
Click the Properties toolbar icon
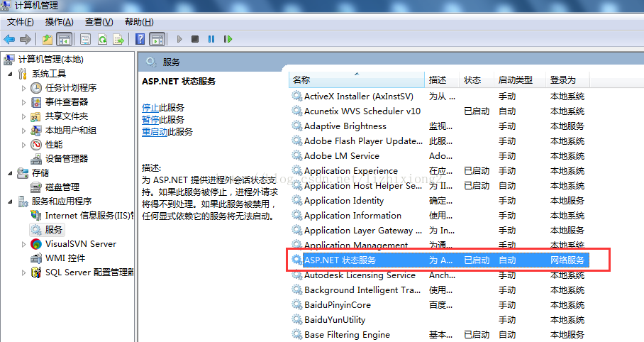click(x=85, y=39)
